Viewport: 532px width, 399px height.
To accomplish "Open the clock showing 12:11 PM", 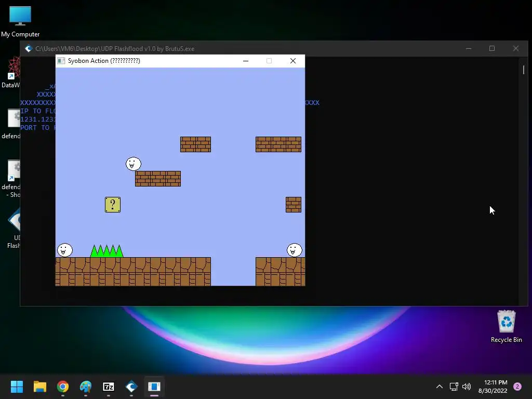I will click(x=493, y=387).
